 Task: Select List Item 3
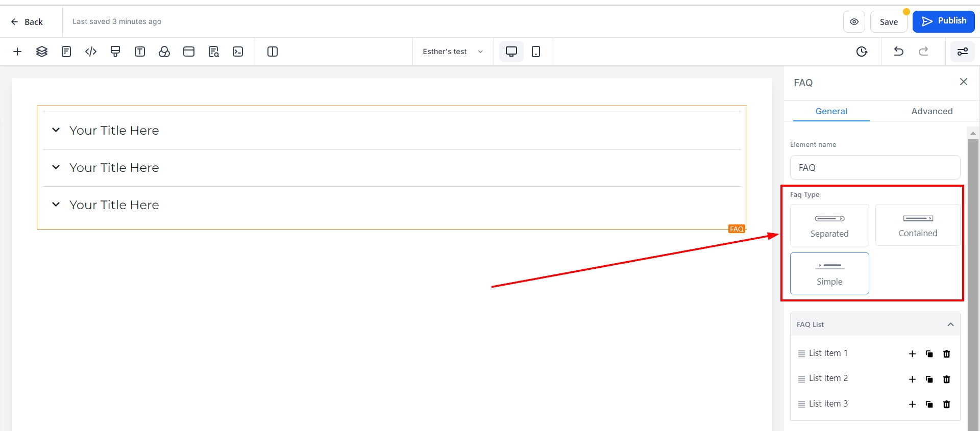coord(828,403)
